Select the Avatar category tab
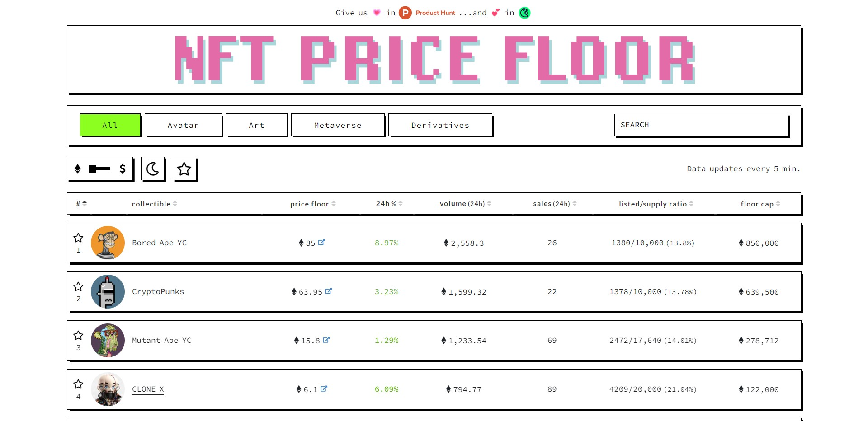 tap(183, 125)
